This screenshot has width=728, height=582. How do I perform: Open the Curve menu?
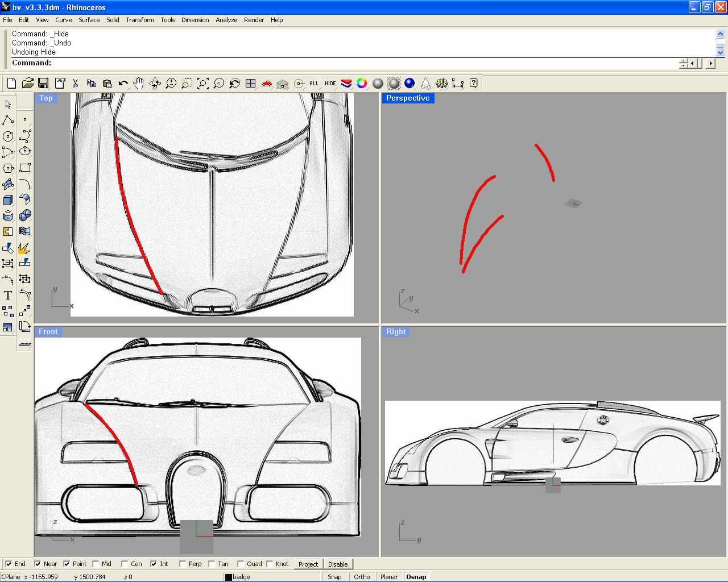(x=63, y=20)
